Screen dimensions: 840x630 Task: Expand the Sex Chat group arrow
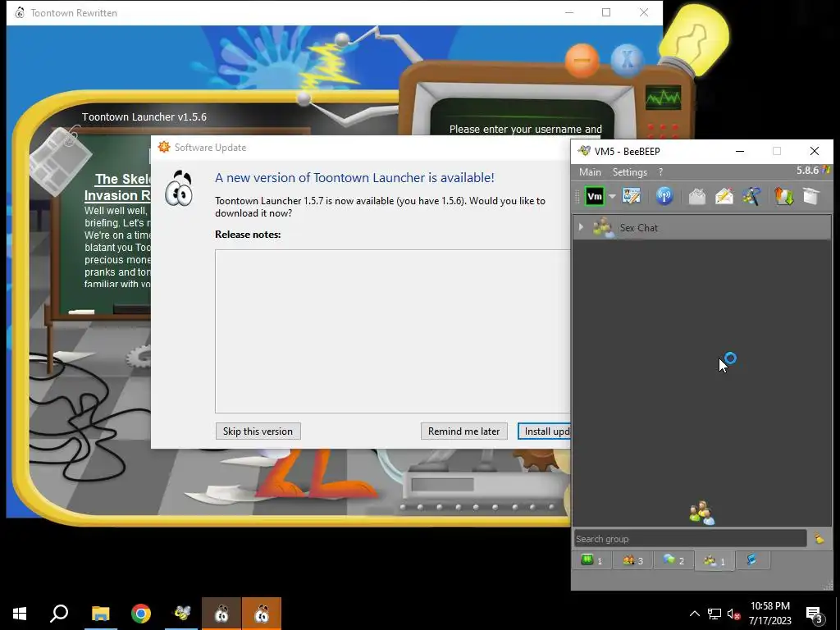(x=581, y=227)
